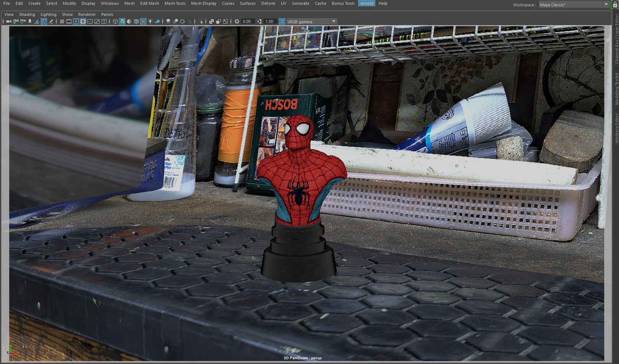Viewport: 619px width, 364px height.
Task: Toggle the viewport Grid display
Action: pyautogui.click(x=62, y=21)
